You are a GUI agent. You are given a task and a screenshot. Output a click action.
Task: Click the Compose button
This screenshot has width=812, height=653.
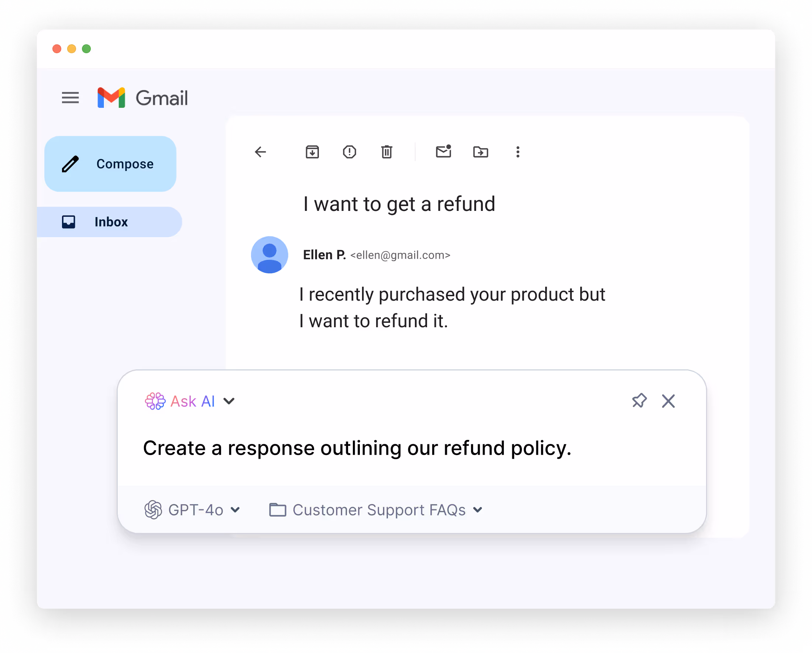pyautogui.click(x=110, y=164)
